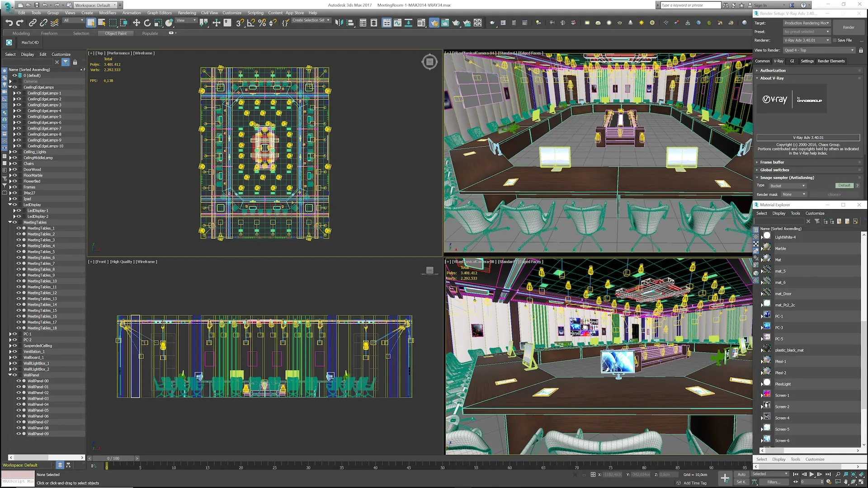Viewport: 868px width, 488px height.
Task: Switch to the GI tab
Action: 792,61
